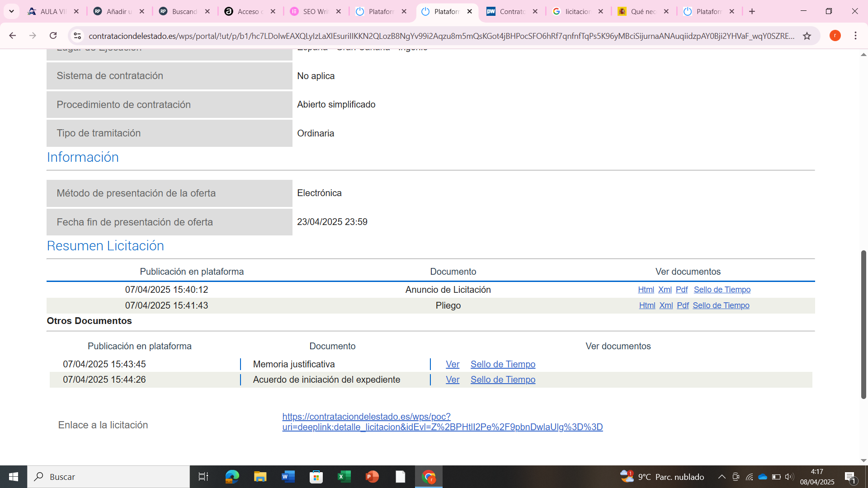
Task: Launch PowerPoint from taskbar
Action: (372, 477)
